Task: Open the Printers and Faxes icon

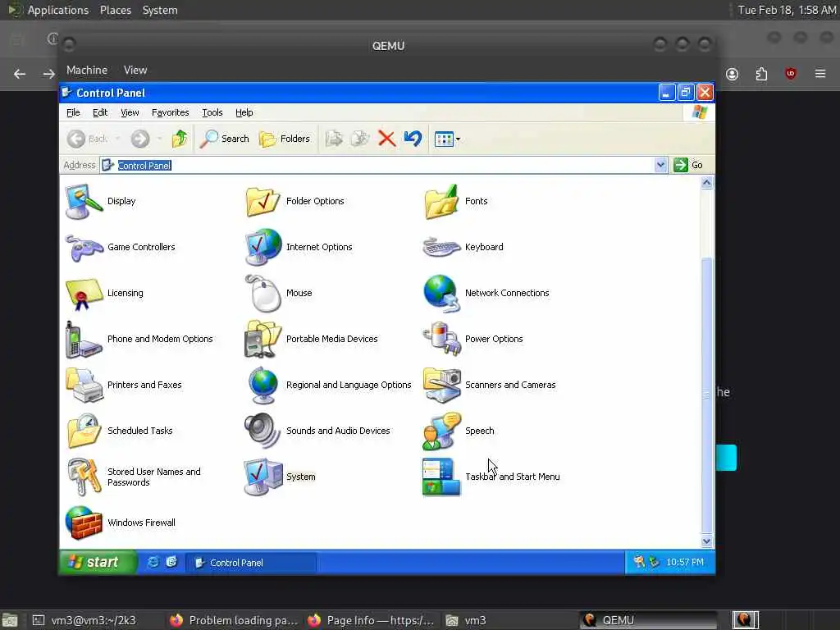Action: [x=84, y=386]
